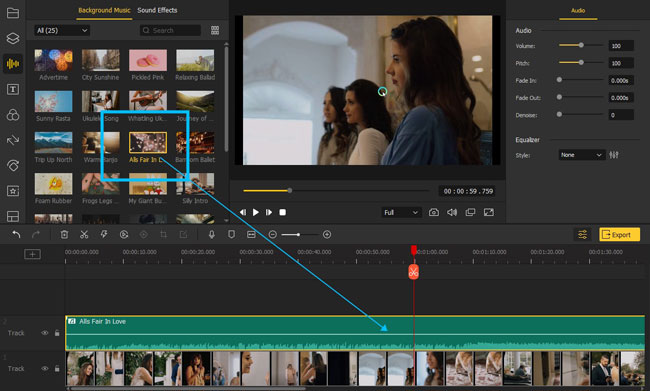Image resolution: width=650 pixels, height=391 pixels.
Task: Select the Advertime music thumbnail
Action: pos(53,60)
